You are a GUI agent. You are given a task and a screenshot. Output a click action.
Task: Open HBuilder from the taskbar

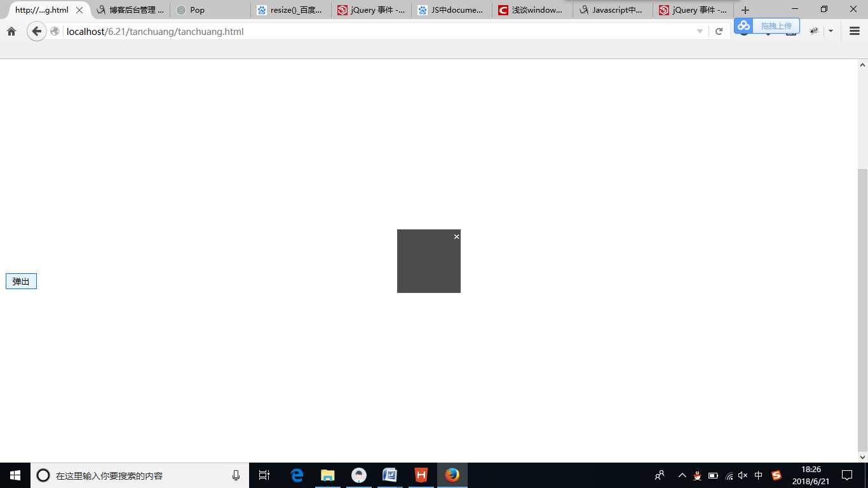point(421,475)
